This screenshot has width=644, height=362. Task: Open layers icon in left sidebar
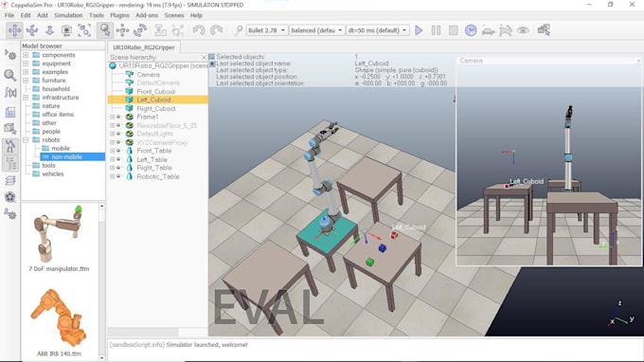(10, 180)
